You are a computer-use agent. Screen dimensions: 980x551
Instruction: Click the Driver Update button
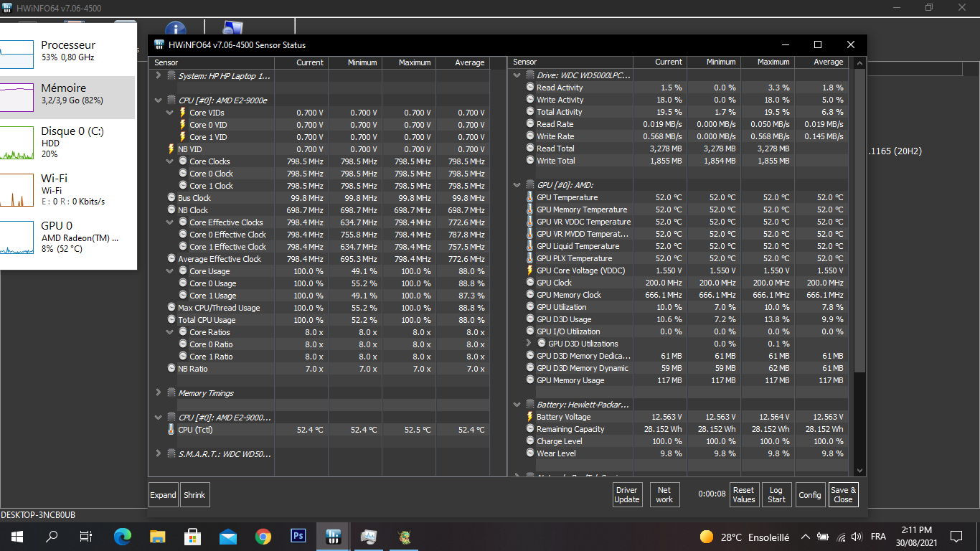pyautogui.click(x=627, y=494)
